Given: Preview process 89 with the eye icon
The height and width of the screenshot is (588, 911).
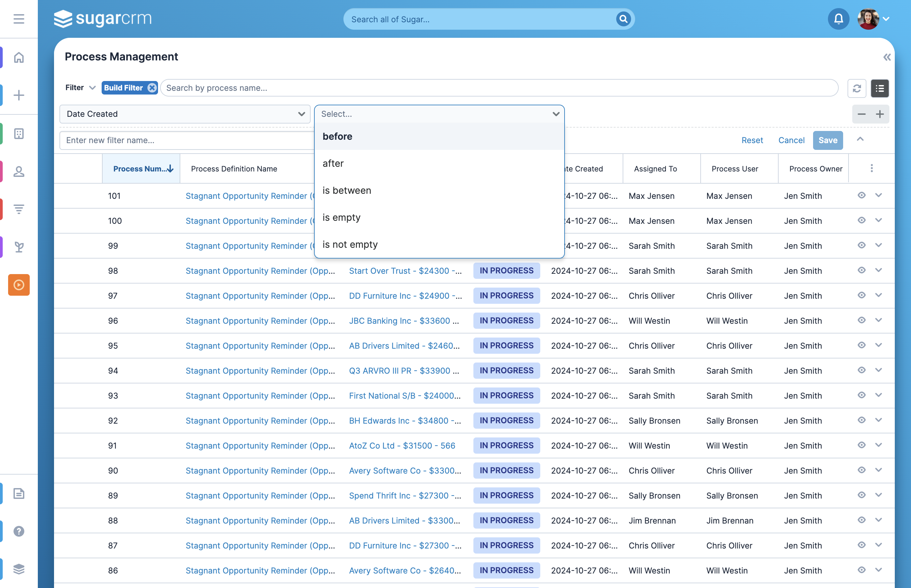Looking at the screenshot, I should click(x=861, y=495).
